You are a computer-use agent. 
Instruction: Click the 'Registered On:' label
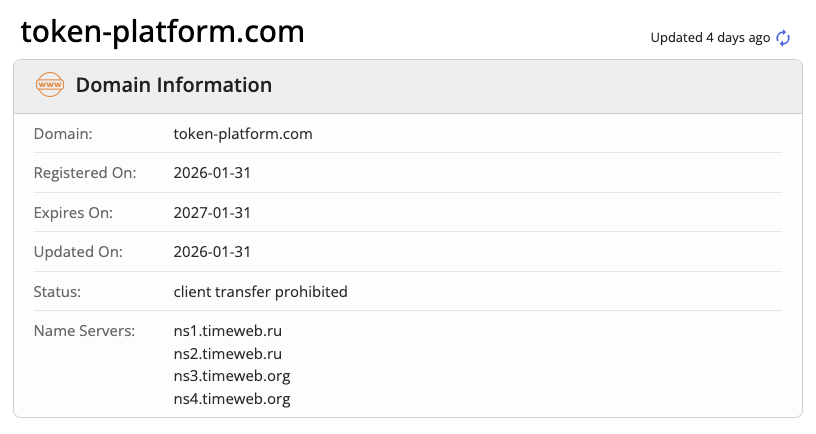85,173
